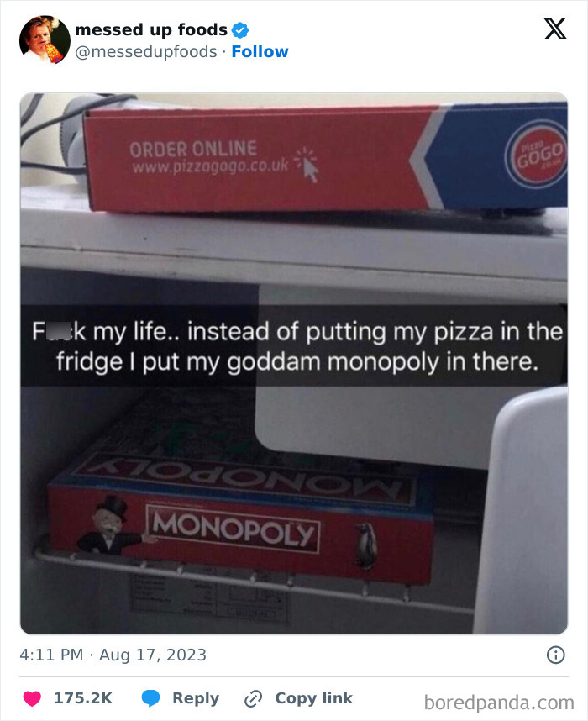Open the 175.2K likes count
Image resolution: width=588 pixels, height=721 pixels.
coord(83,698)
